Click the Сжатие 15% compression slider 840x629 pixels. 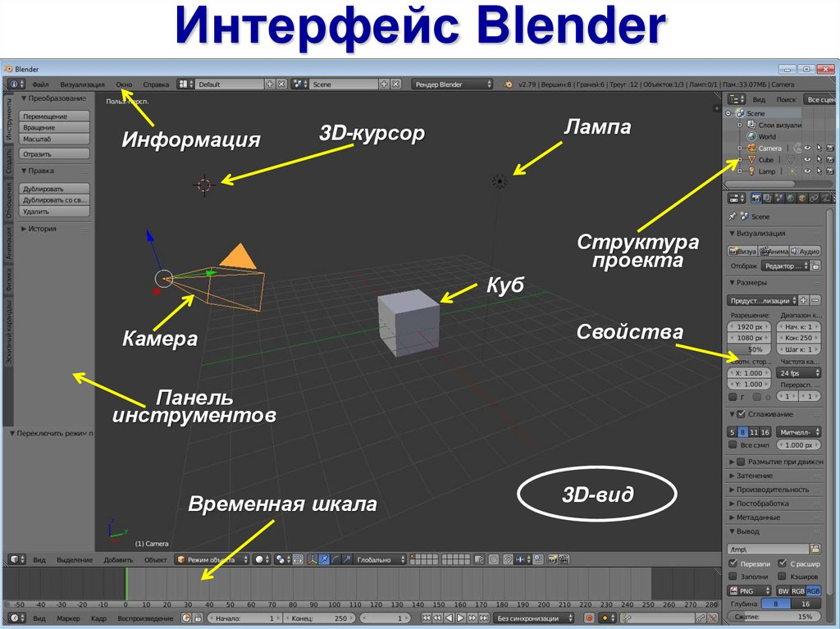774,617
